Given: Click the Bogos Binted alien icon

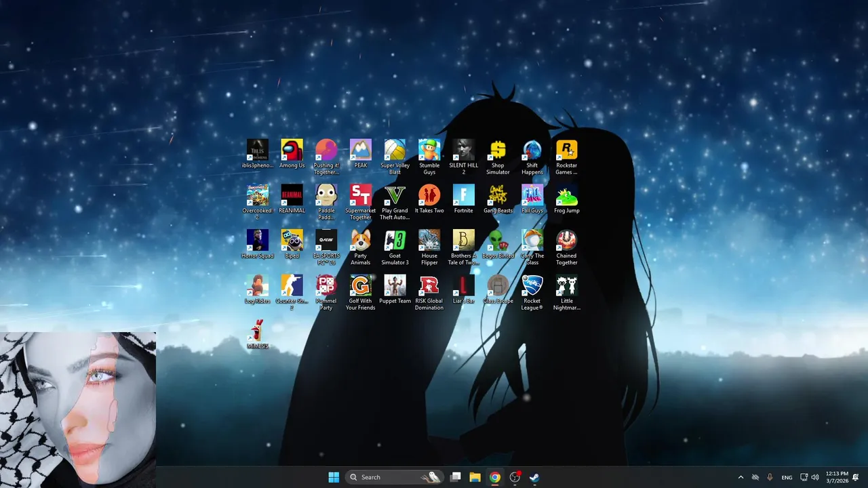Looking at the screenshot, I should pyautogui.click(x=498, y=245).
